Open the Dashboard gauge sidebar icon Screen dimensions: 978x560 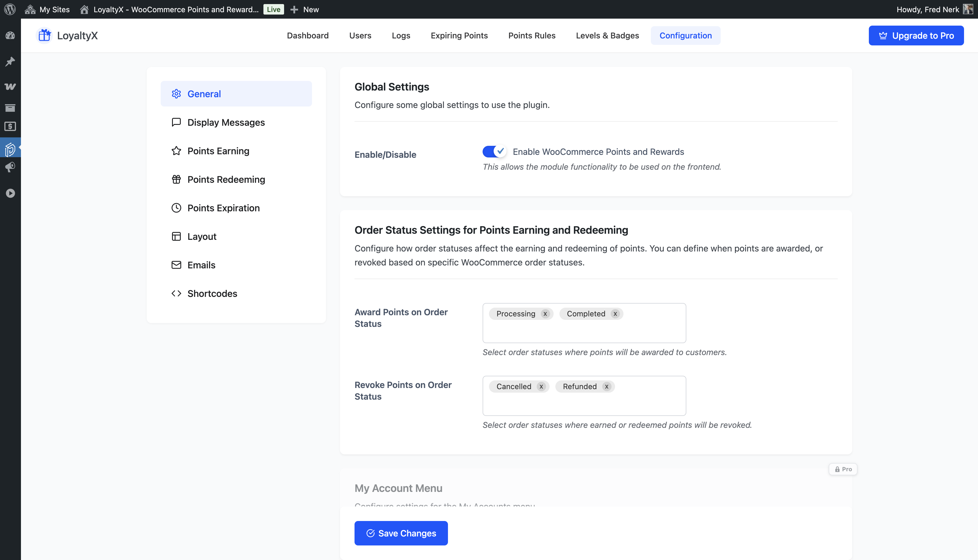pos(10,36)
